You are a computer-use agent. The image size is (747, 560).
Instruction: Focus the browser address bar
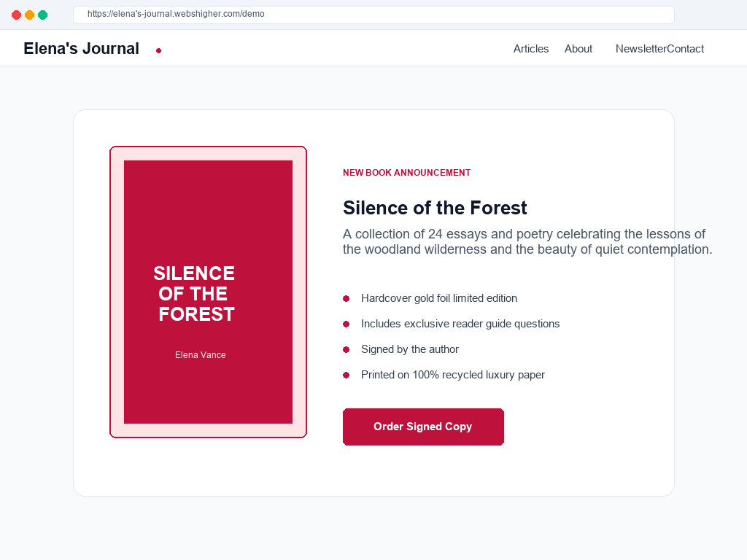(x=373, y=15)
